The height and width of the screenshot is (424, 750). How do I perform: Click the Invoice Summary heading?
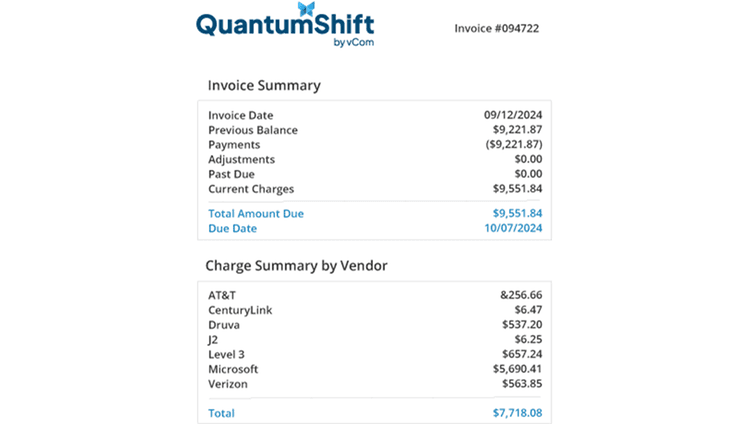[264, 85]
